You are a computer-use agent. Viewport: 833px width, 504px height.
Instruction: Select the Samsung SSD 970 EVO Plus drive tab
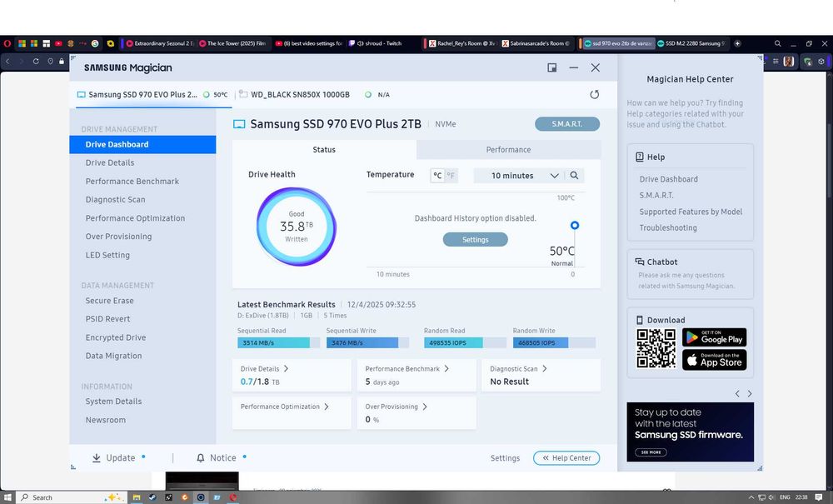153,94
